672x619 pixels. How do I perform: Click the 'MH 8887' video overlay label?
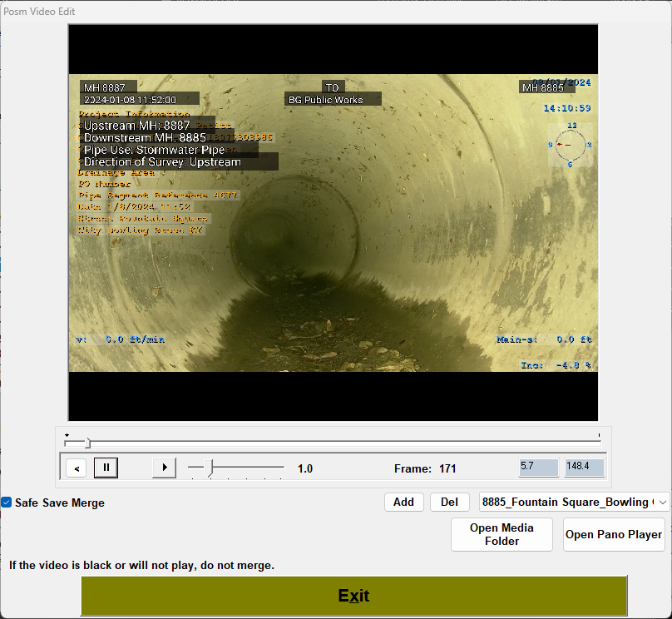pos(105,88)
